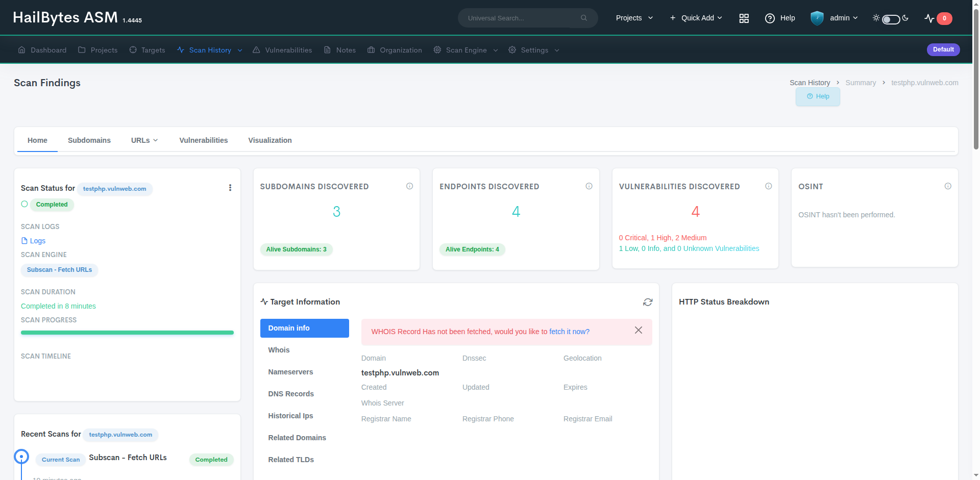Viewport: 980px width, 480px height.
Task: Go to Dashboard in navigation bar
Action: point(42,50)
